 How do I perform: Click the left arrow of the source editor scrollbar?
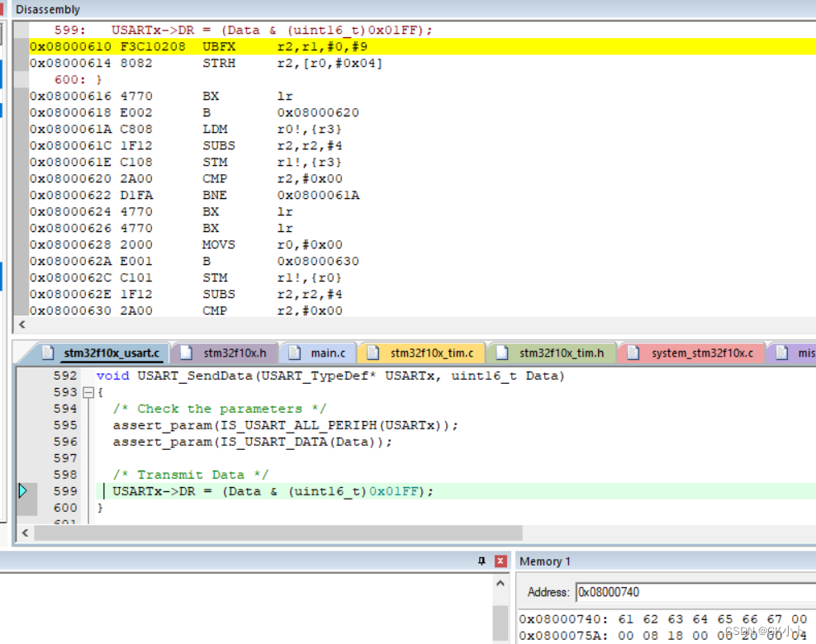click(x=25, y=533)
